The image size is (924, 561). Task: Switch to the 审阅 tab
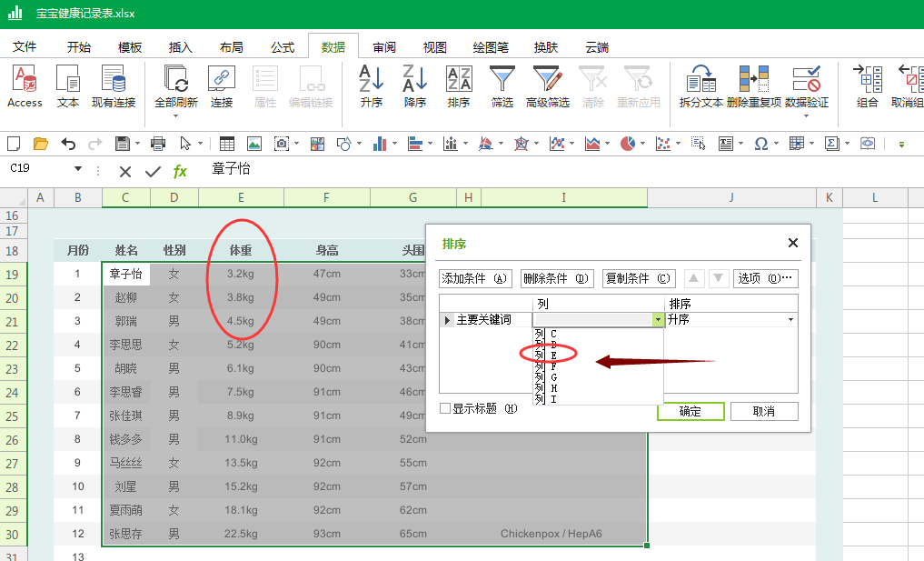(x=384, y=47)
